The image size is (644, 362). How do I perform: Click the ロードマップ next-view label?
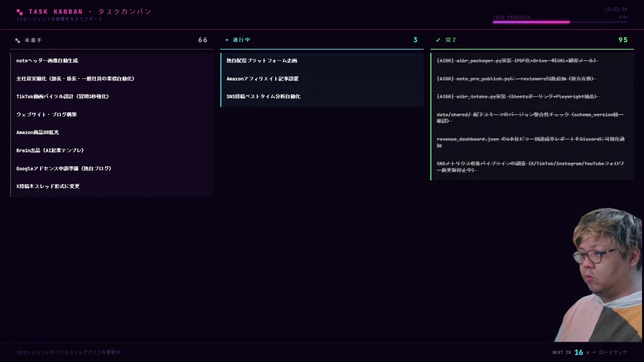point(613,352)
